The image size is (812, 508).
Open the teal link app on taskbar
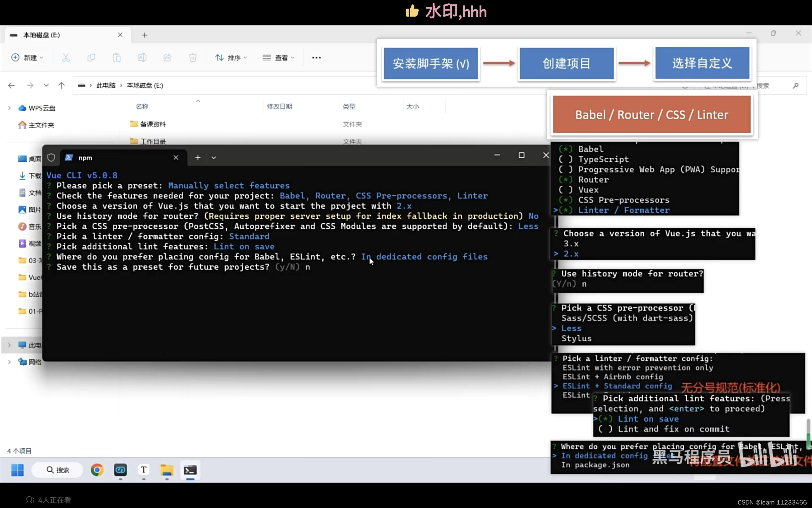(x=121, y=470)
